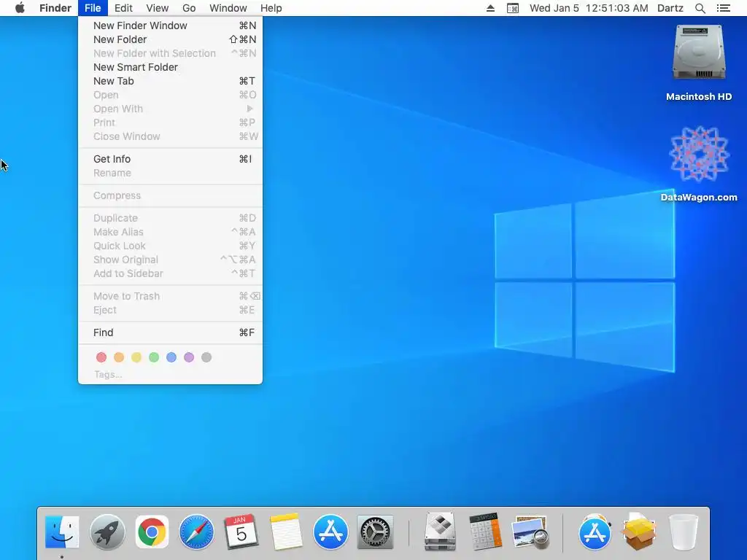The image size is (747, 560).
Task: Click the date and time clock
Action: click(x=589, y=8)
